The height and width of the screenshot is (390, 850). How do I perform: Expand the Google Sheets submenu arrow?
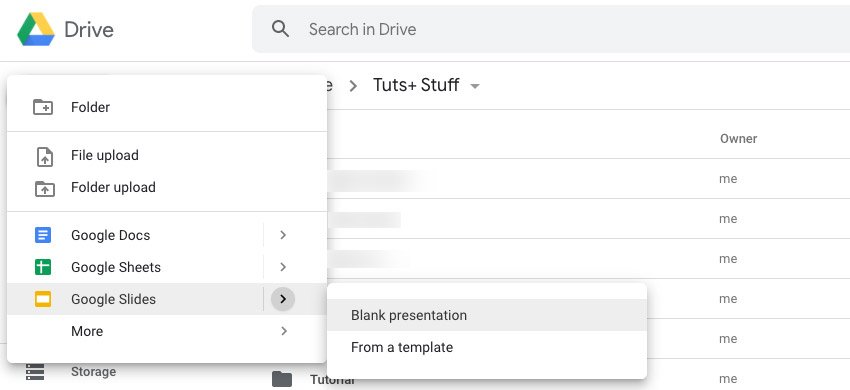click(283, 267)
